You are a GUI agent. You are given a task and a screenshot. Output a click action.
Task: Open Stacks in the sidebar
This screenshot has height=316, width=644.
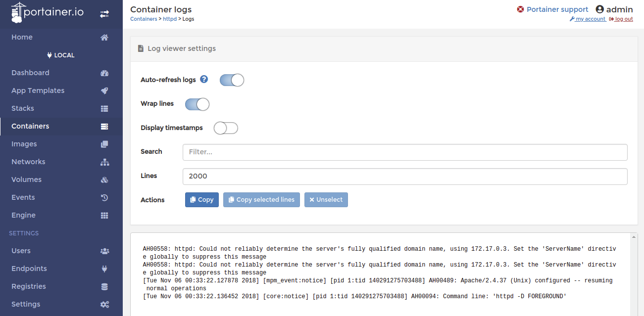(23, 108)
